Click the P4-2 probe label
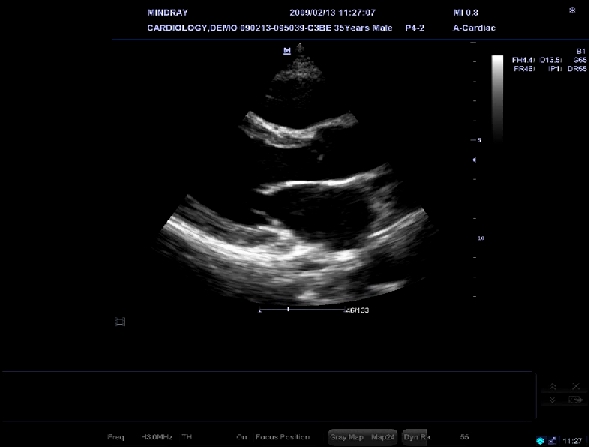Viewport: 589px width, 447px height. [415, 28]
